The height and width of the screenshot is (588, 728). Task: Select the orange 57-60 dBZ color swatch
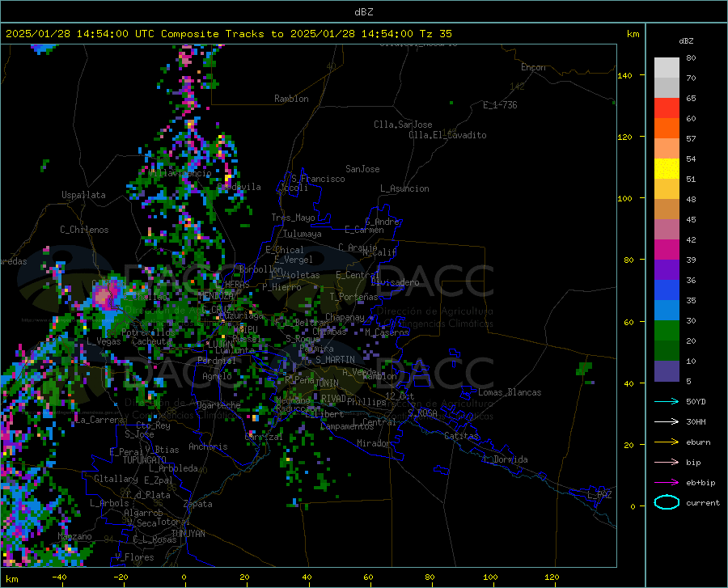pyautogui.click(x=667, y=129)
